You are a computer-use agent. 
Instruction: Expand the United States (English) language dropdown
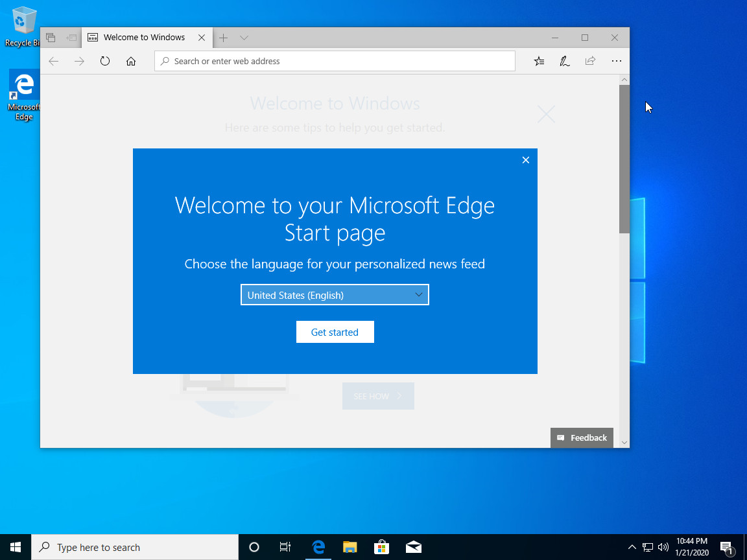tap(335, 295)
